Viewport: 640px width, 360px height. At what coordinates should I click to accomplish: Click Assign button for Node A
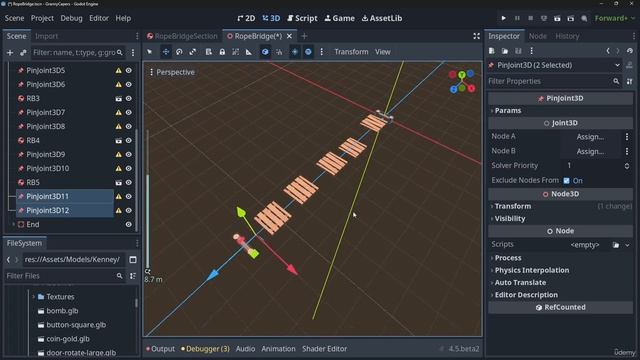(x=590, y=137)
